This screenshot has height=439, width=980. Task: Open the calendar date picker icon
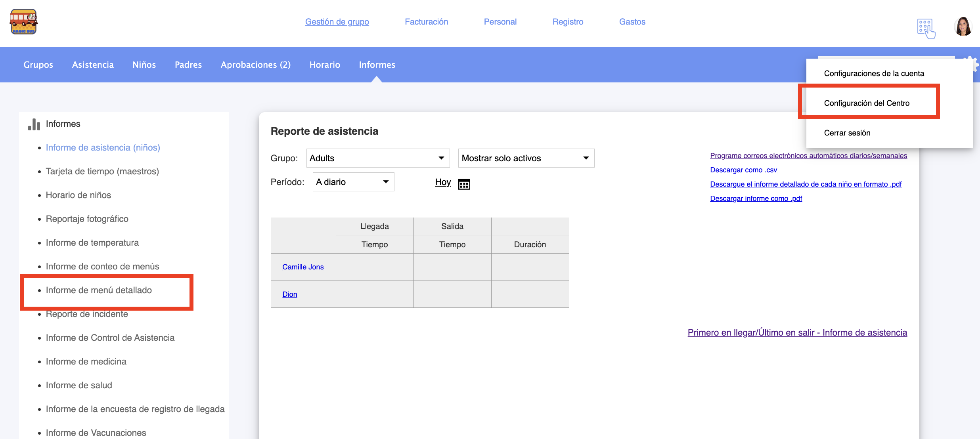pos(464,184)
